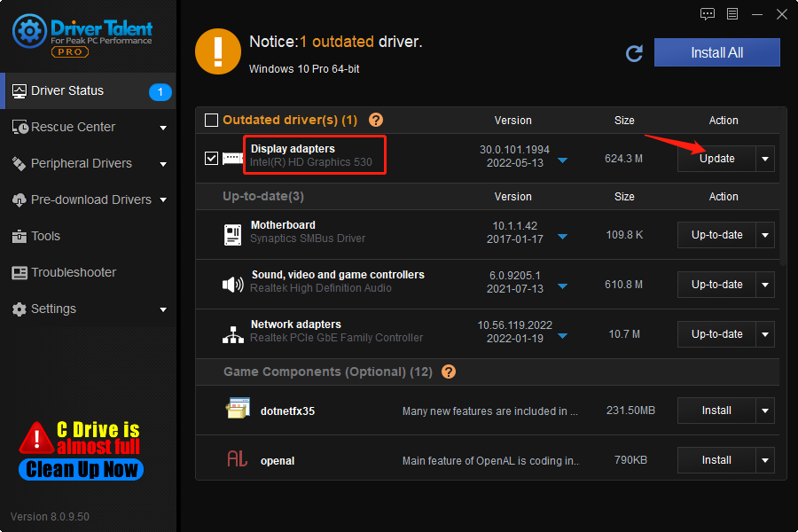
Task: Open Peripheral Drivers menu item
Action: (88, 163)
